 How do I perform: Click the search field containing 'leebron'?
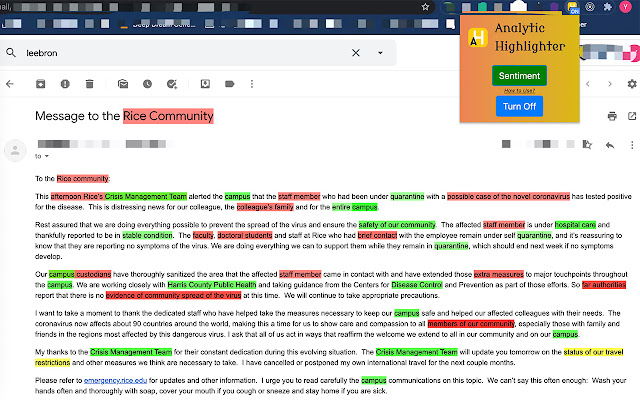click(180, 52)
